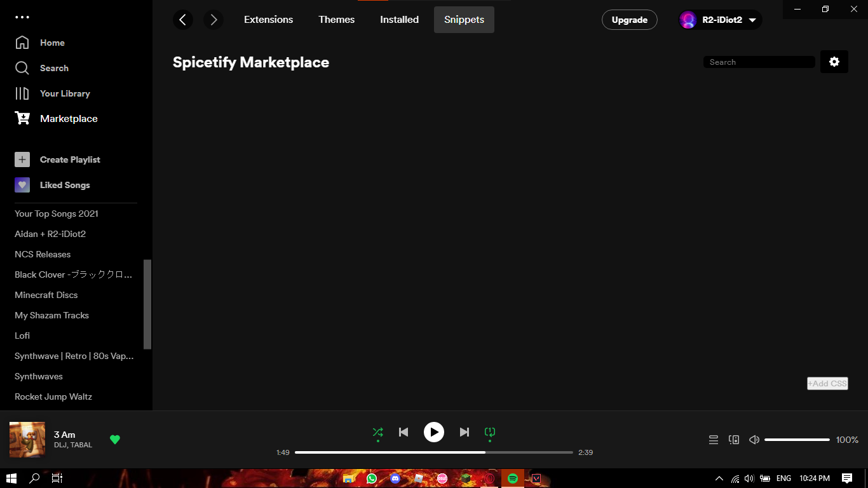Open the play queue
This screenshot has height=488, width=868.
pos(714,440)
